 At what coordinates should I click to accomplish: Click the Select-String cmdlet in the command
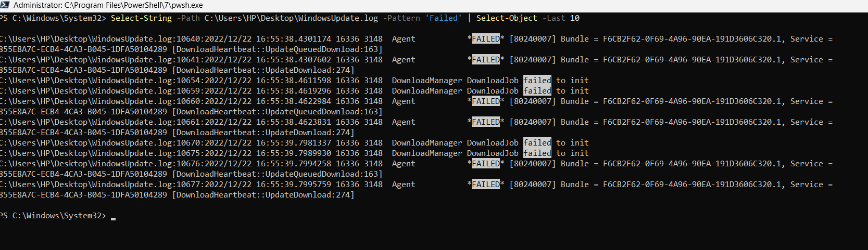tap(141, 18)
